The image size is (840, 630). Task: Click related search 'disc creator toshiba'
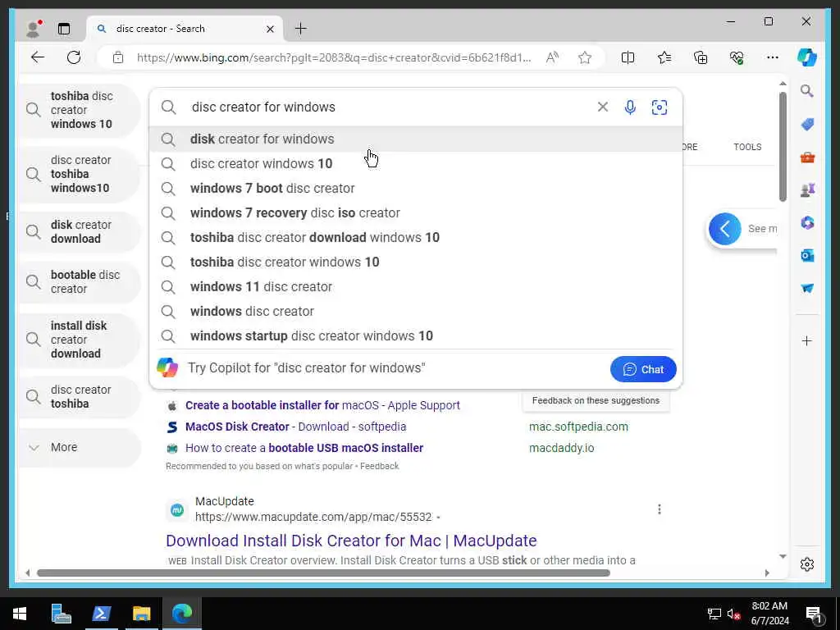click(80, 397)
